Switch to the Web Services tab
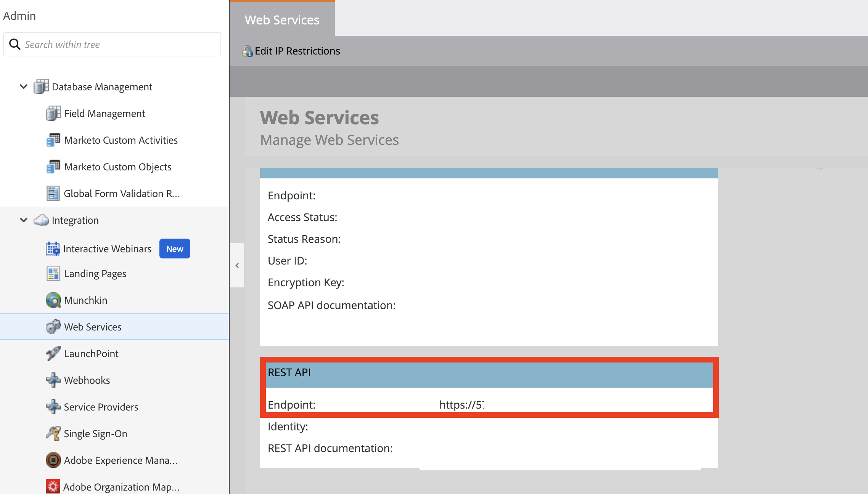The width and height of the screenshot is (868, 494). tap(282, 20)
